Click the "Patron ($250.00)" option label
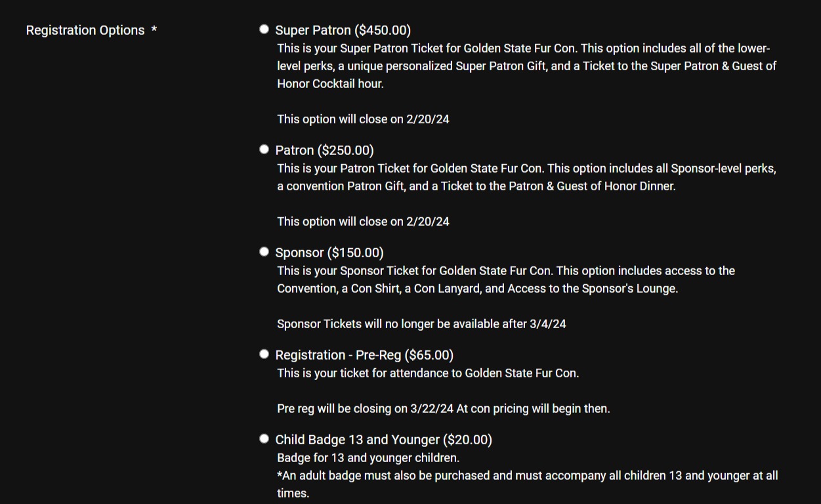 324,151
